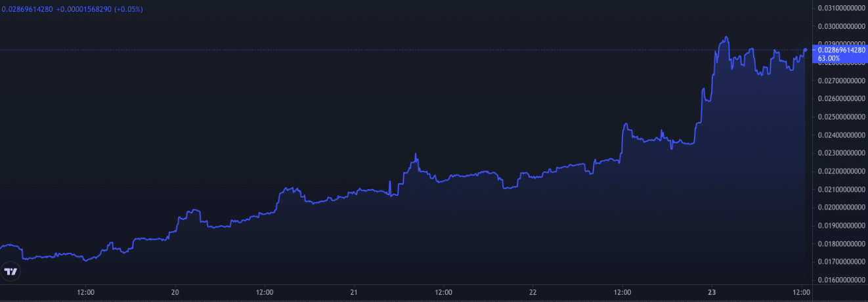Click the 0.02000000000 price scale label
The image size is (868, 302).
coord(842,207)
